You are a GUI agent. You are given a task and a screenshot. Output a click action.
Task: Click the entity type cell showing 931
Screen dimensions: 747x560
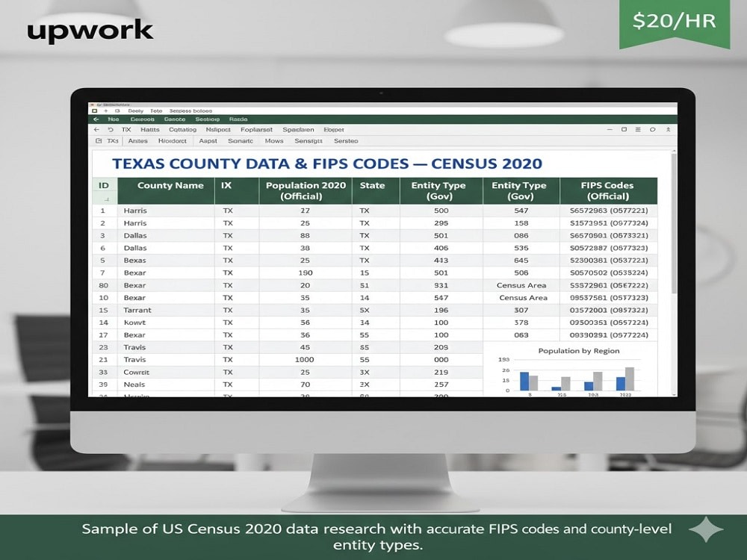tap(441, 285)
